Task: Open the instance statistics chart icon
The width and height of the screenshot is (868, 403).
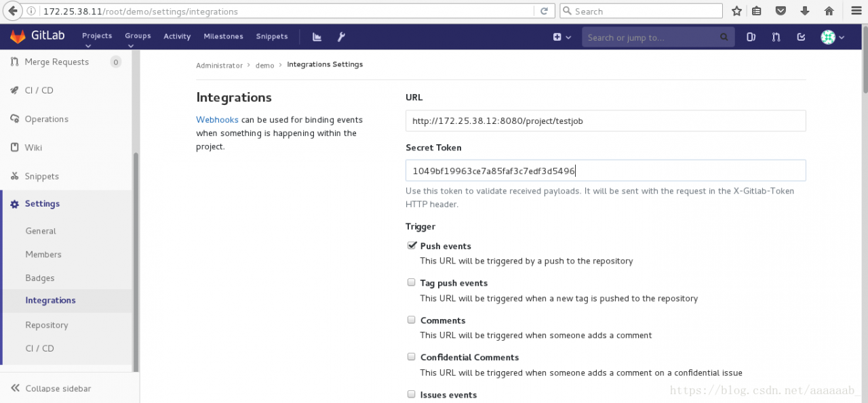Action: [x=317, y=37]
